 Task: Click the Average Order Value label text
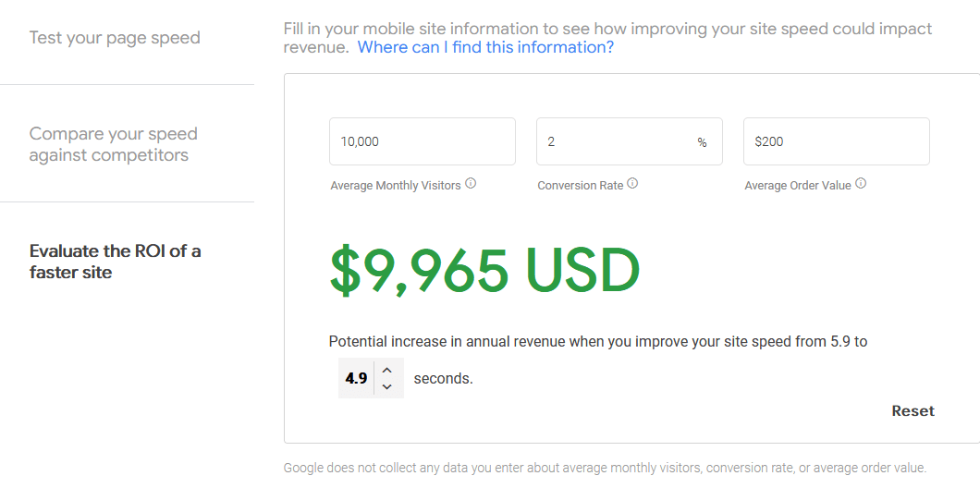click(798, 186)
